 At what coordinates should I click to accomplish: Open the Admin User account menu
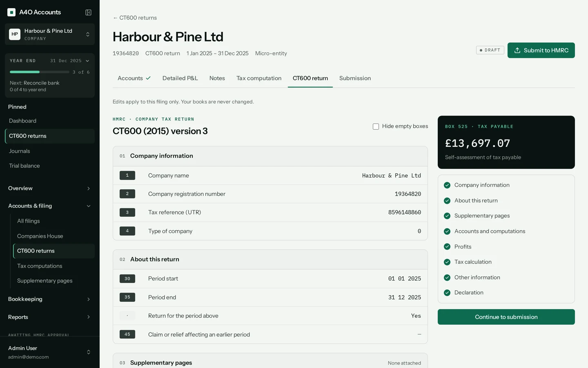pyautogui.click(x=50, y=352)
